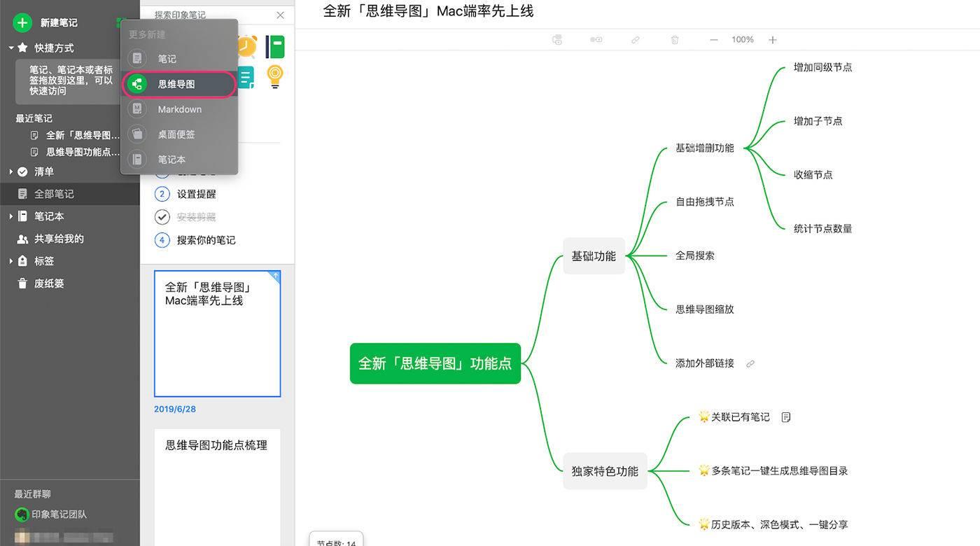Click the teal note icon in explore panel

coord(246,76)
